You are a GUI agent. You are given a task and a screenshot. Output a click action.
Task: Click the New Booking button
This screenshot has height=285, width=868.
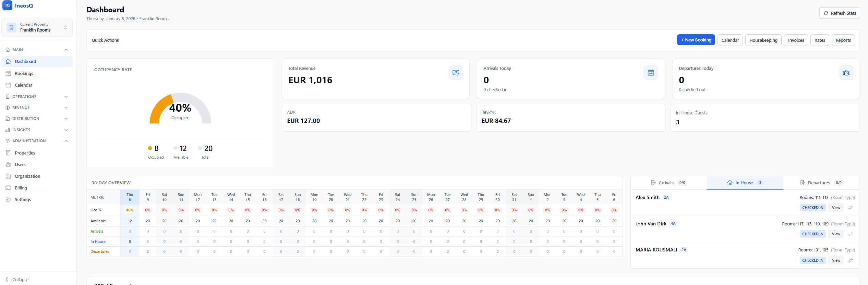click(x=696, y=40)
